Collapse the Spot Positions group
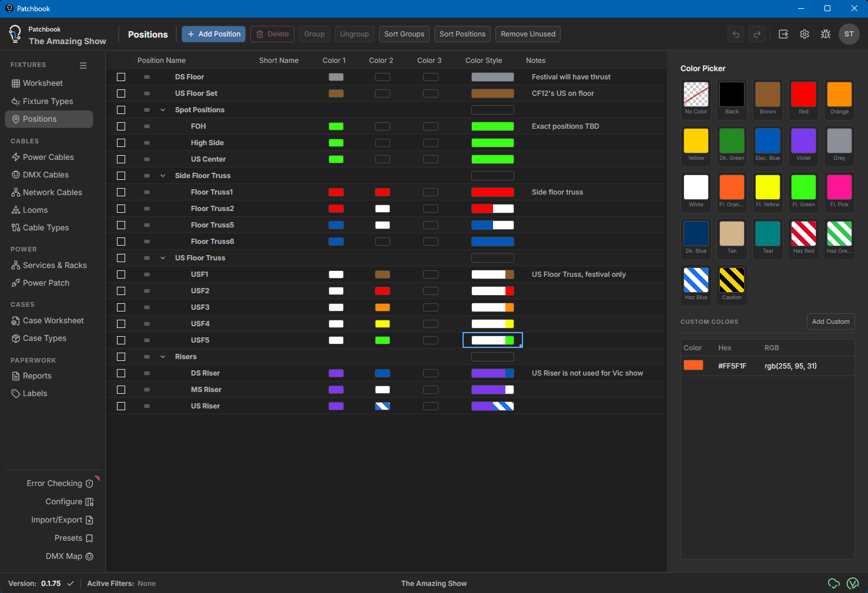 pos(163,110)
